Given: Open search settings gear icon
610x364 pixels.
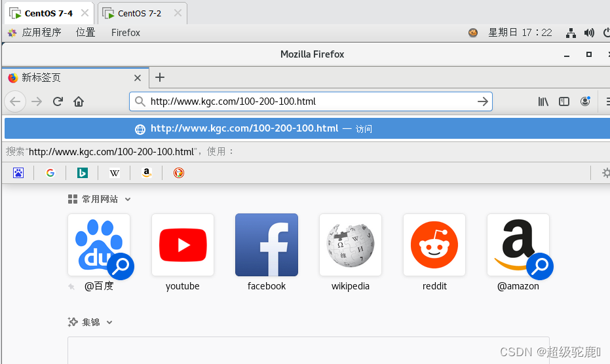Looking at the screenshot, I should tap(605, 173).
